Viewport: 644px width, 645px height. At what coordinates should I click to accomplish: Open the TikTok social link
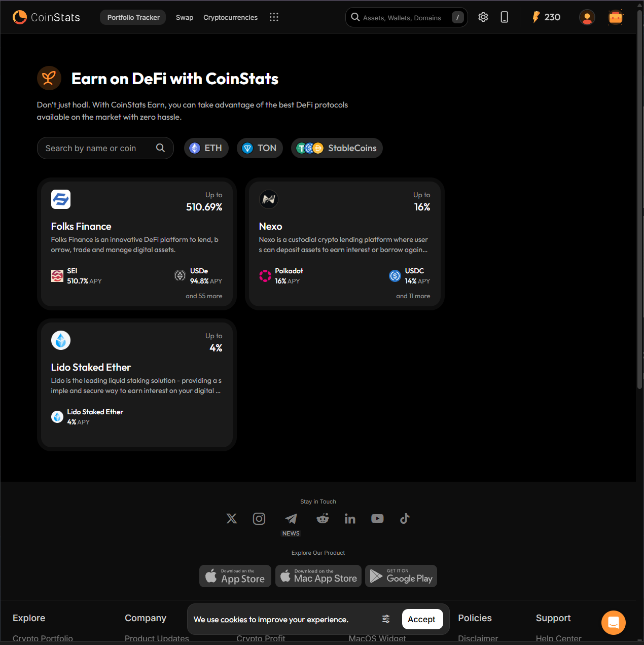click(x=405, y=519)
